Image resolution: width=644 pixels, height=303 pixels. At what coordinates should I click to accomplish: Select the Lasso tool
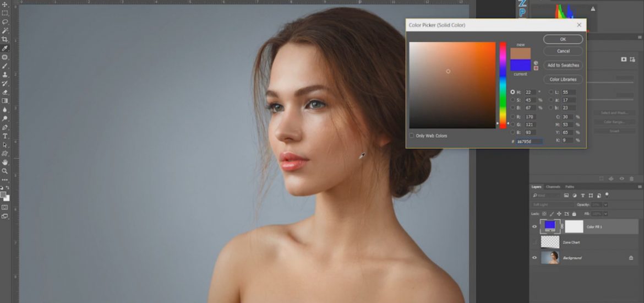(5, 22)
